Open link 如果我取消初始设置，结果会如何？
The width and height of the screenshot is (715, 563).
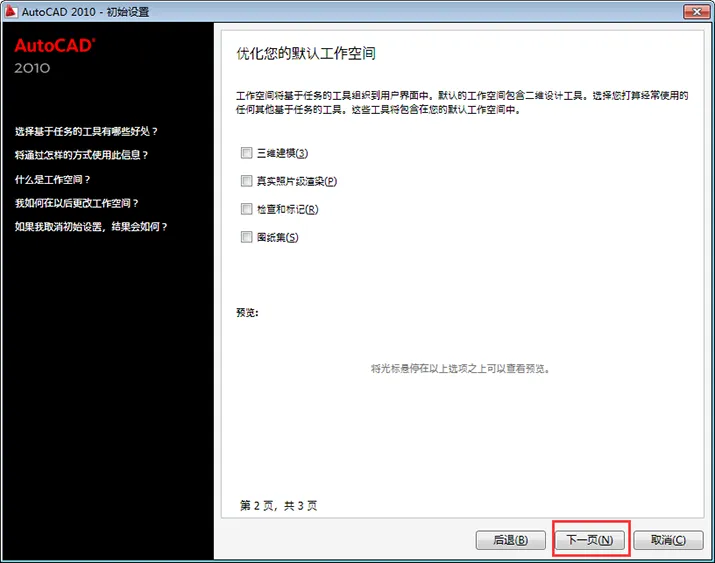[91, 227]
